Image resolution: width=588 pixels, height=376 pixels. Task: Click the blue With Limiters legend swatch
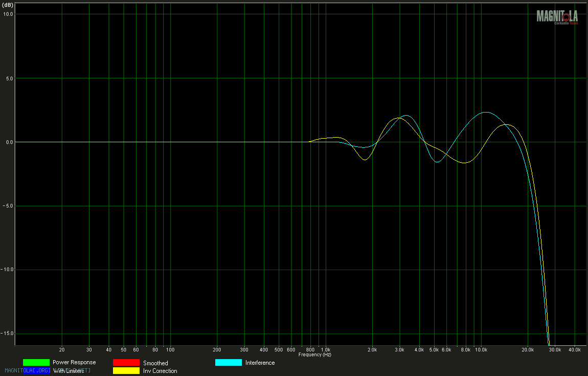pos(36,371)
